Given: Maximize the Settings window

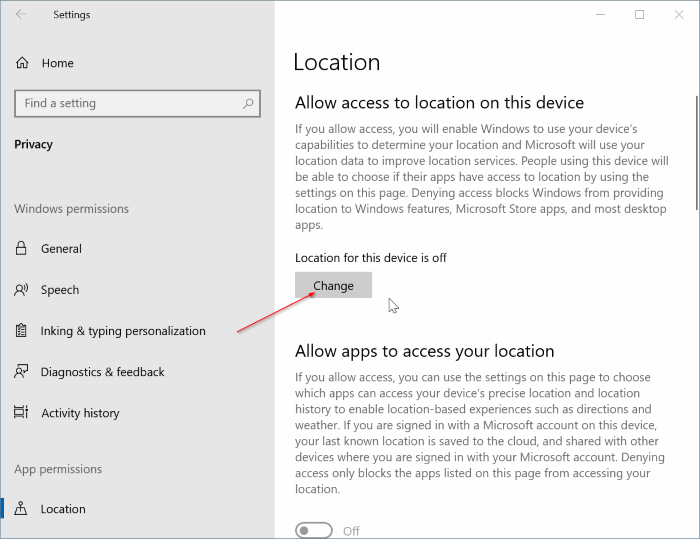Looking at the screenshot, I should (639, 15).
